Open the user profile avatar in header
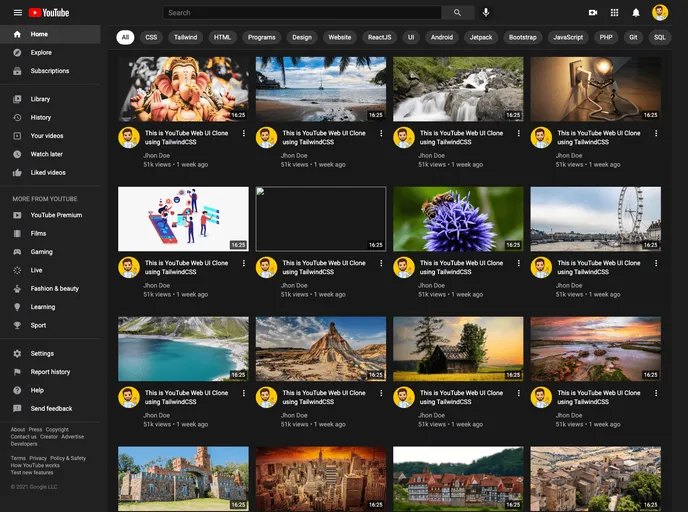Viewport: 688px width, 512px height. (660, 13)
